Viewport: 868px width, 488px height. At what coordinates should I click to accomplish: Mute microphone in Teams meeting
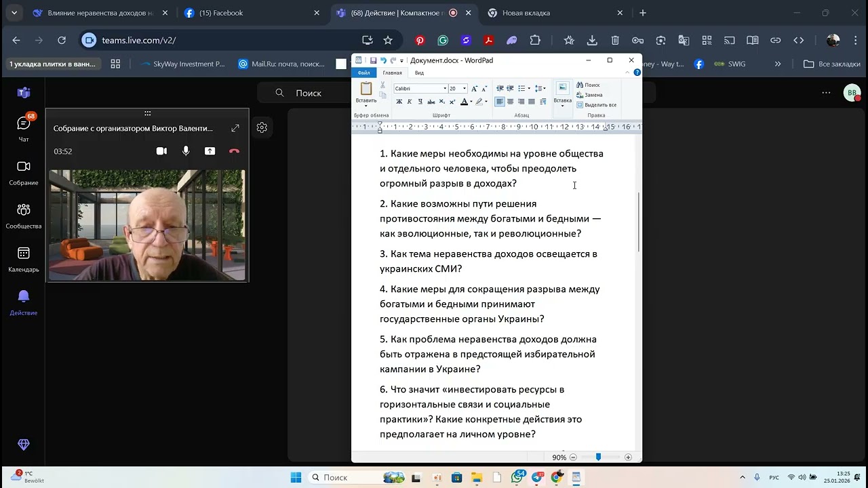186,151
